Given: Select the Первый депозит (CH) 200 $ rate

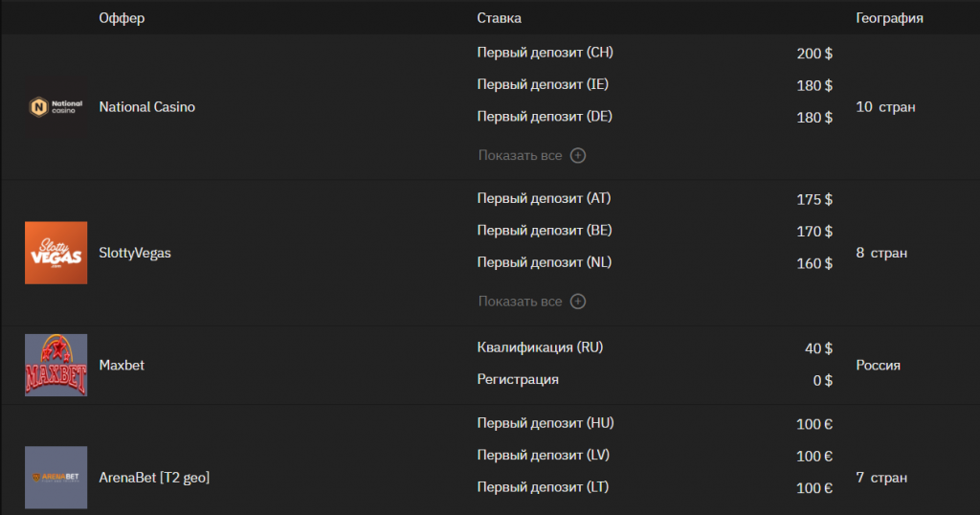Looking at the screenshot, I should pos(655,53).
